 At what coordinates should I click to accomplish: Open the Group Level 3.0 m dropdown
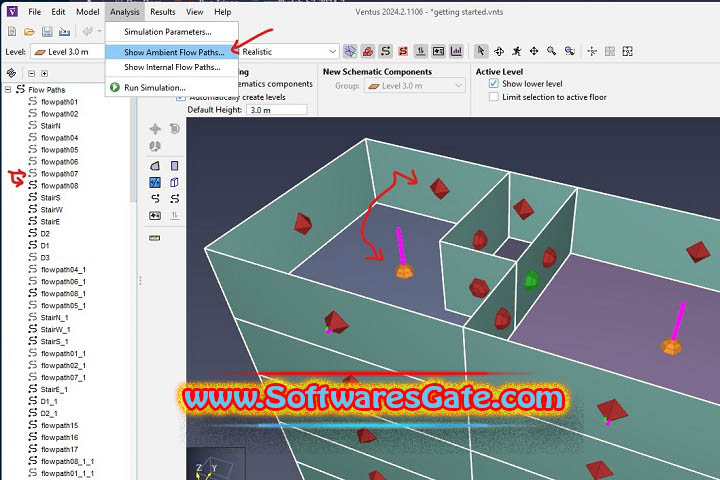click(x=415, y=86)
